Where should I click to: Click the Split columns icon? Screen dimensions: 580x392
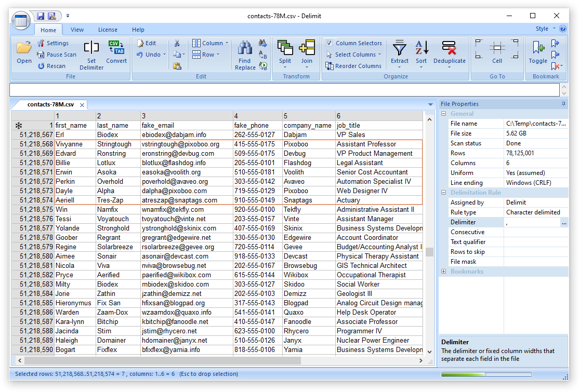285,48
